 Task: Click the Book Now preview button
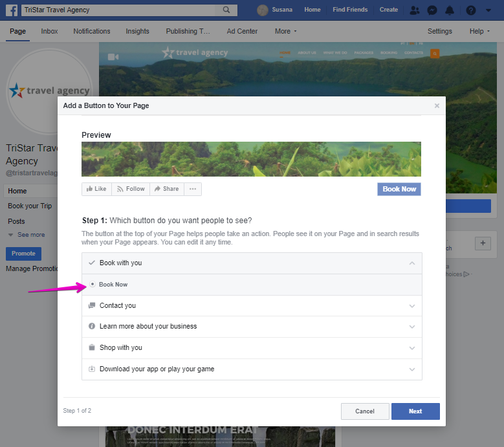pos(399,189)
